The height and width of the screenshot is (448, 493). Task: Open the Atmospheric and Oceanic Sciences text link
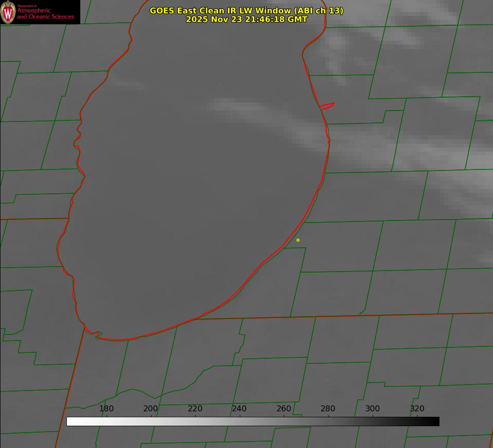(x=45, y=14)
